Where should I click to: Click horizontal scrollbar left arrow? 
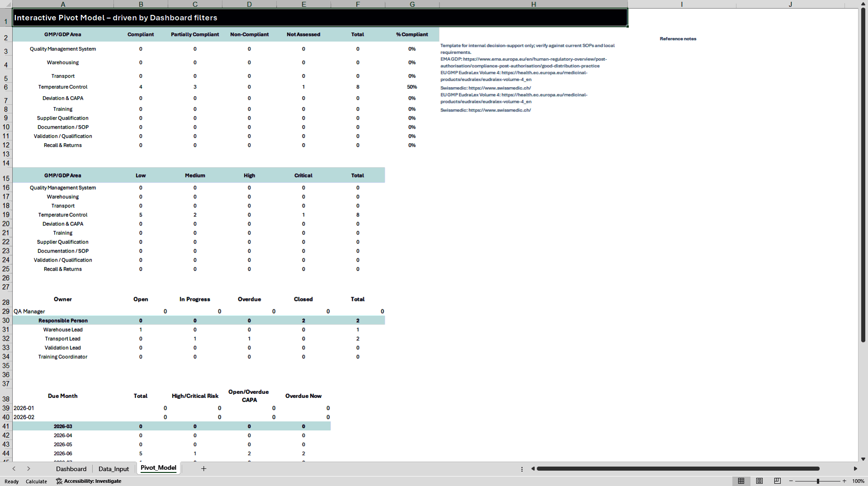point(533,469)
